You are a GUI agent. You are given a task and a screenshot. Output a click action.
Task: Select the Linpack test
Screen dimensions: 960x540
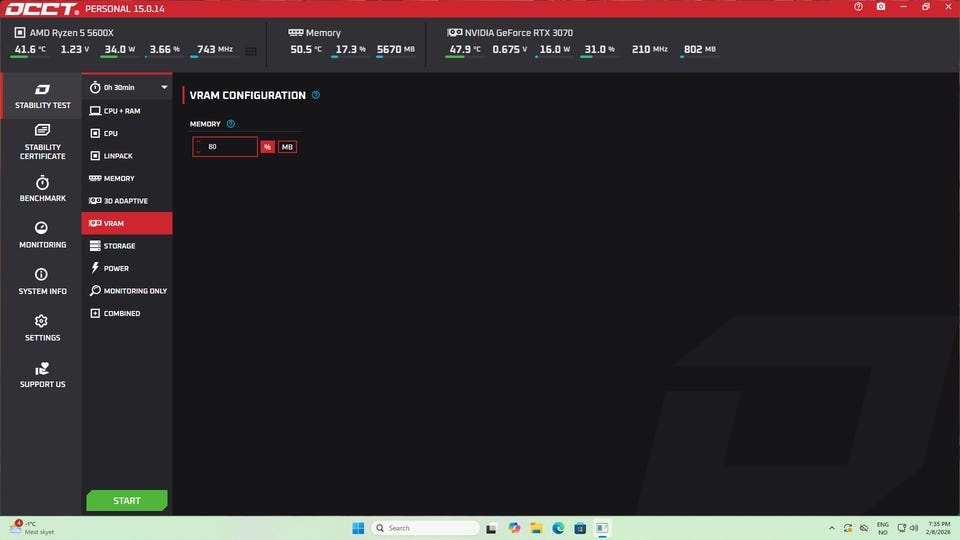coord(127,156)
